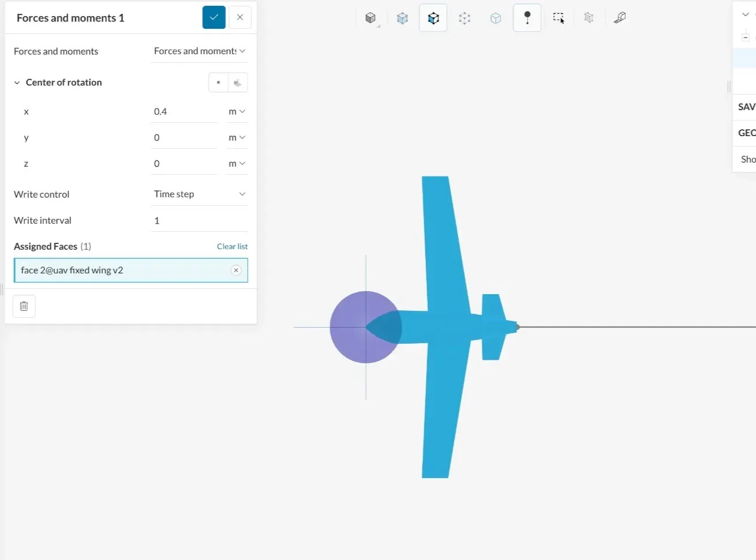Image resolution: width=756 pixels, height=560 pixels.
Task: Remove face 2@uav fixed wing v2 assignment
Action: point(236,270)
